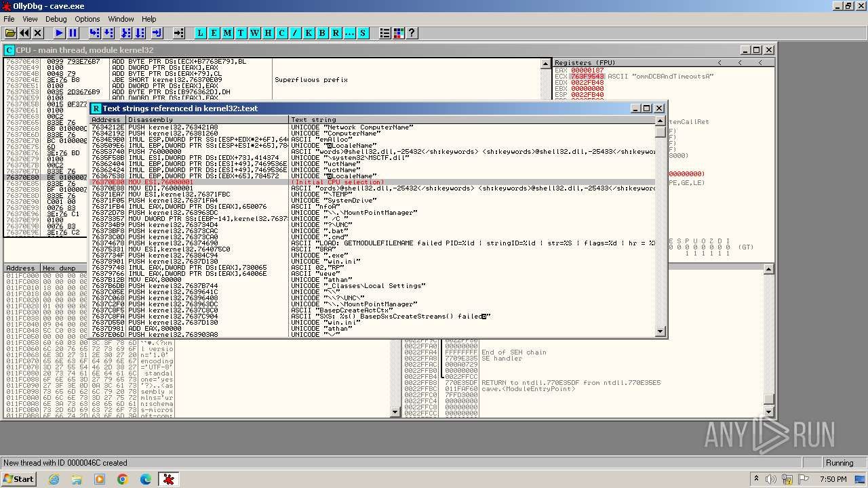
Task: Select the Initial CPU selection row
Action: [373, 182]
